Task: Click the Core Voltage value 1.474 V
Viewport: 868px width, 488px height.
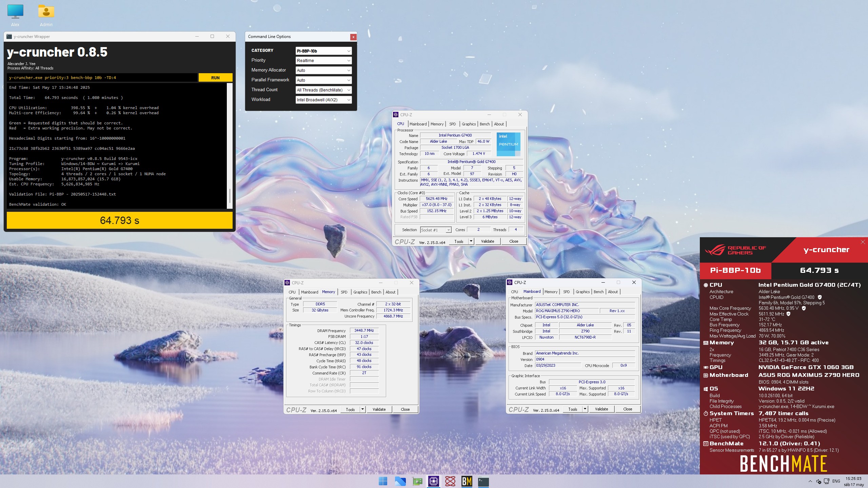Action: pyautogui.click(x=479, y=154)
